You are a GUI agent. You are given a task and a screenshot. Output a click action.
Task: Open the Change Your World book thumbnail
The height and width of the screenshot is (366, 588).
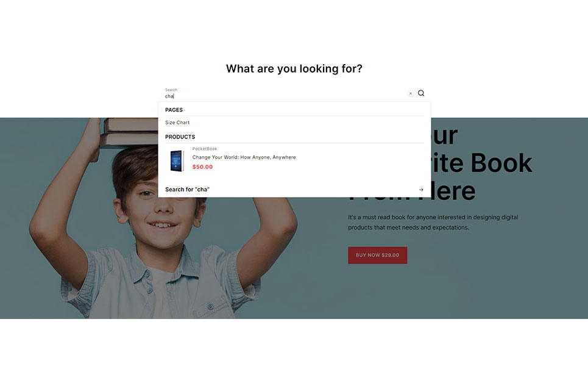click(177, 160)
